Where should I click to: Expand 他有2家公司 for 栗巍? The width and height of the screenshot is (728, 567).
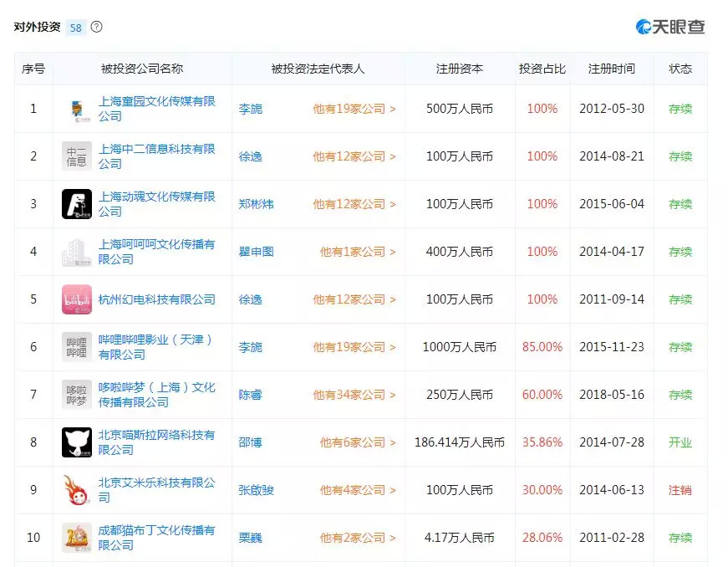pos(358,538)
